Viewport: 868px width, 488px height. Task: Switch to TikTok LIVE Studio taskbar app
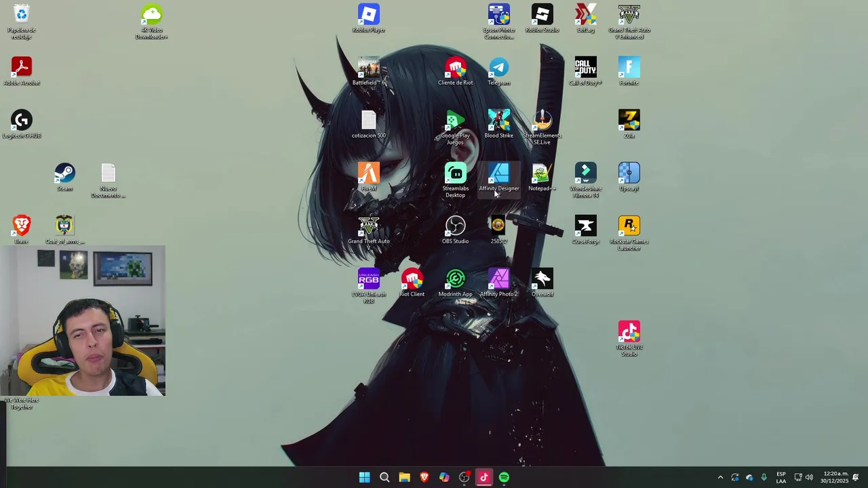coord(484,477)
